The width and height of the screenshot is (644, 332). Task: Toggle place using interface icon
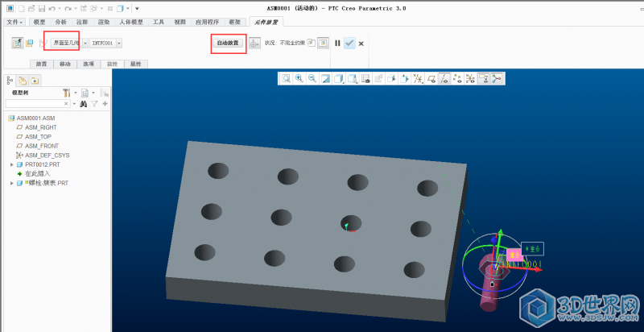point(18,43)
